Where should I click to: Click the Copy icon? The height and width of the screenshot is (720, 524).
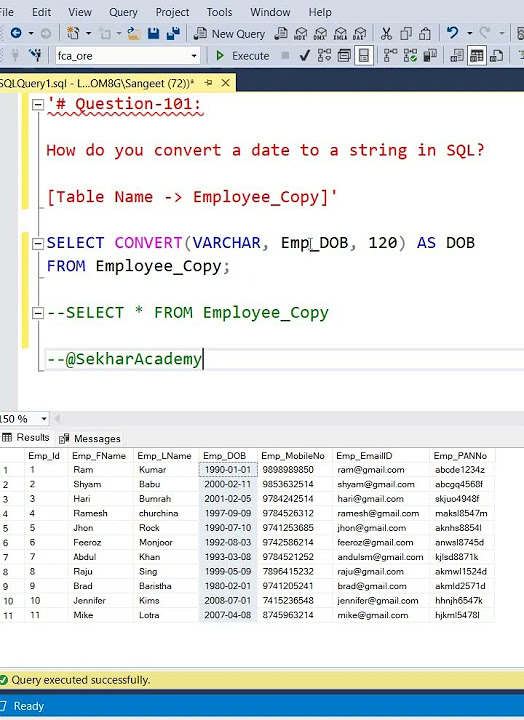[x=406, y=34]
